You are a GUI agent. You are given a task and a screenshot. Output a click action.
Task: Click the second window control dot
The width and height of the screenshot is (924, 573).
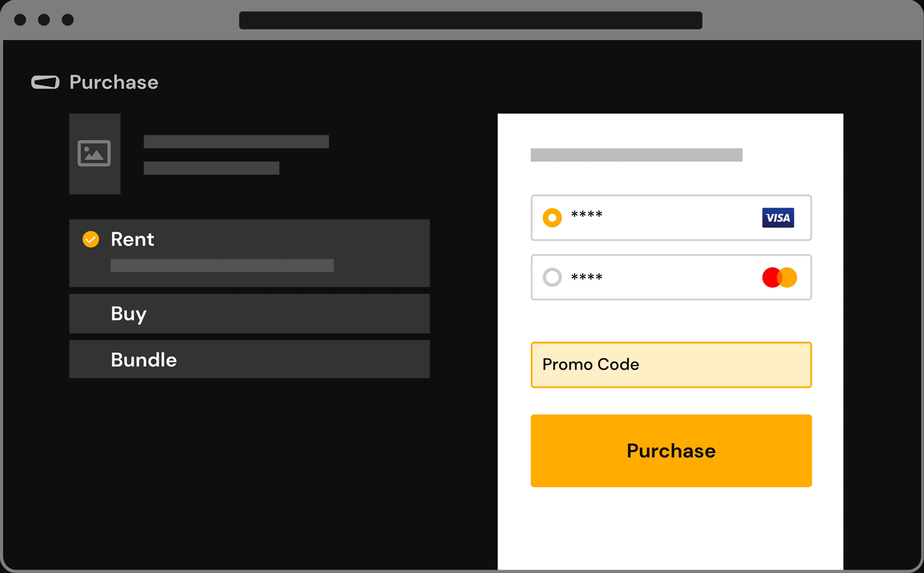tap(44, 20)
